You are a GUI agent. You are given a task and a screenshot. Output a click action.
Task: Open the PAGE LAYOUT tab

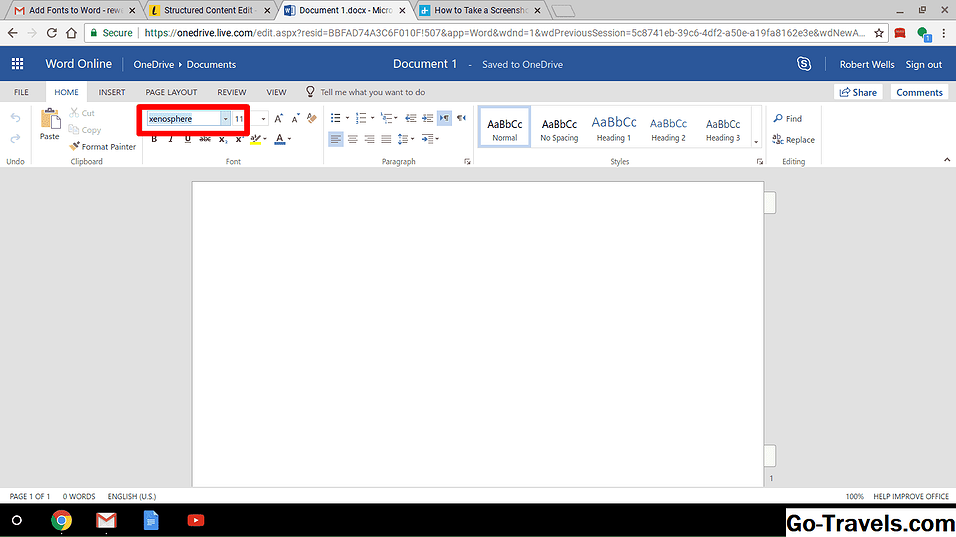[171, 92]
